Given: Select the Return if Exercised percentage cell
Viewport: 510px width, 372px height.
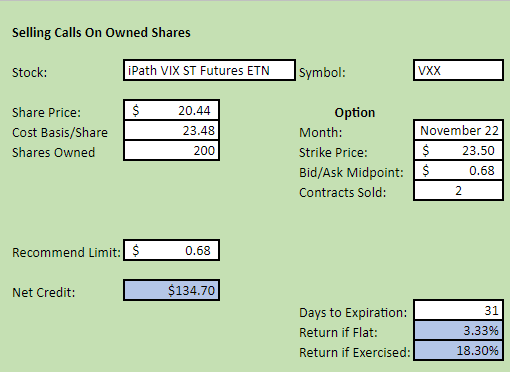Looking at the screenshot, I should click(458, 350).
